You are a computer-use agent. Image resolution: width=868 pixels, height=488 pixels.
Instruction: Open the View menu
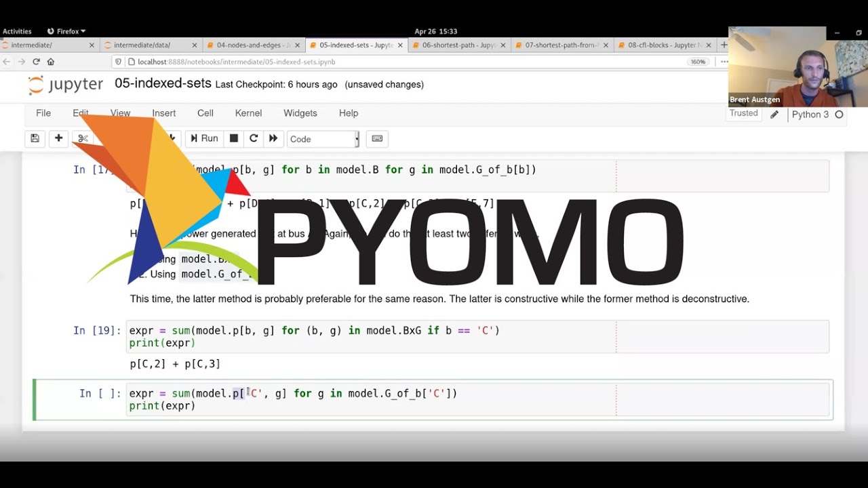pyautogui.click(x=120, y=113)
